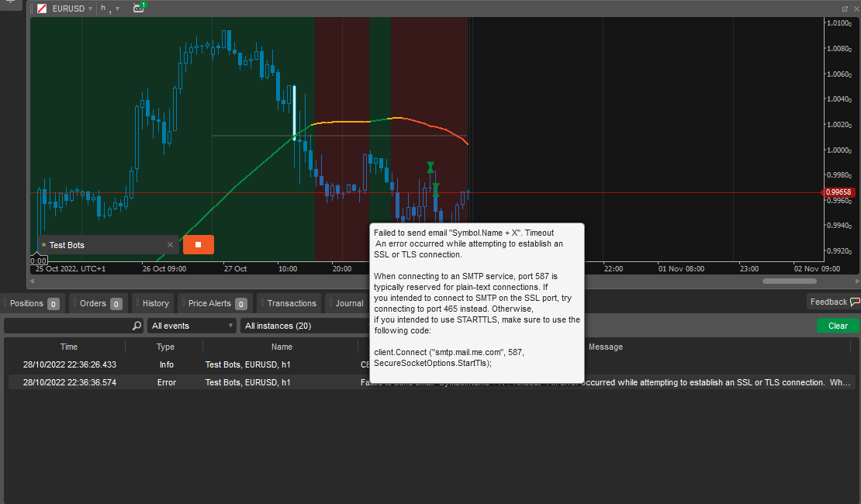Sort log by Message column header
The width and height of the screenshot is (861, 504).
pyautogui.click(x=606, y=347)
